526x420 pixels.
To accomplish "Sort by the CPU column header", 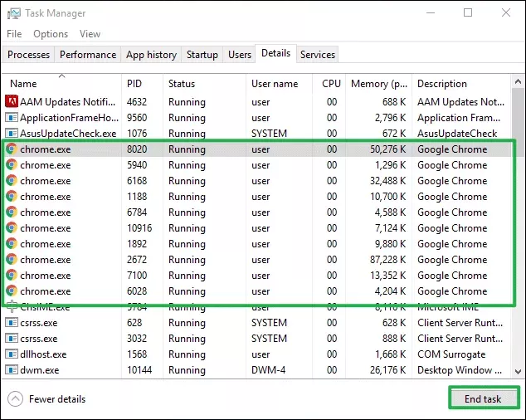I will click(x=329, y=83).
